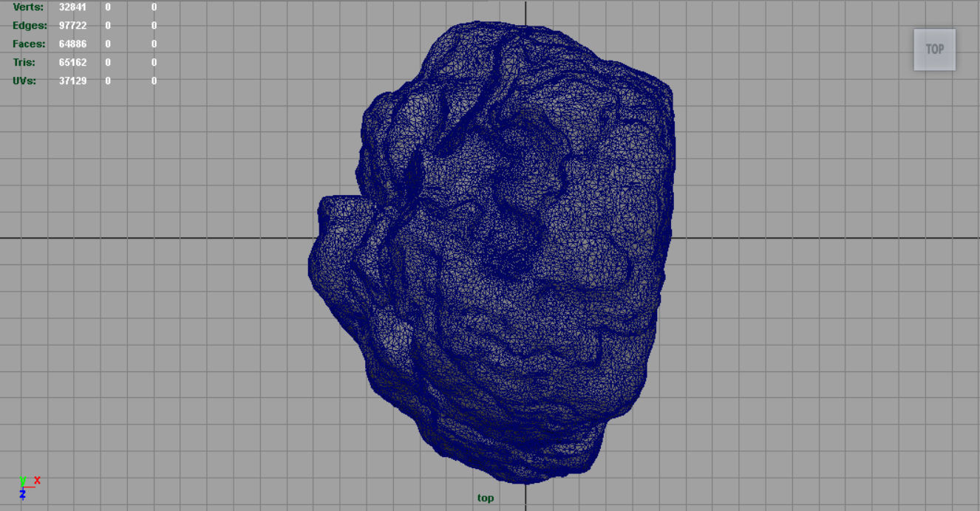Click the Faces count value 64886
The height and width of the screenshot is (511, 980).
point(72,44)
